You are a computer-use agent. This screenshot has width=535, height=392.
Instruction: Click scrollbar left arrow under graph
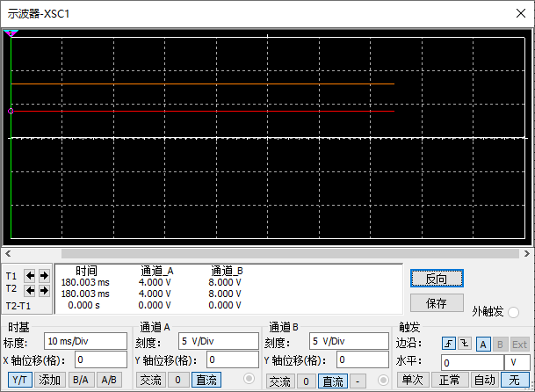pyautogui.click(x=8, y=253)
